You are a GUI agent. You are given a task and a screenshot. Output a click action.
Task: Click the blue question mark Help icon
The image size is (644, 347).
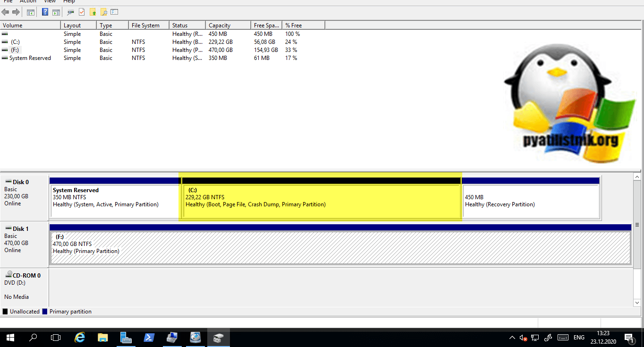[45, 12]
